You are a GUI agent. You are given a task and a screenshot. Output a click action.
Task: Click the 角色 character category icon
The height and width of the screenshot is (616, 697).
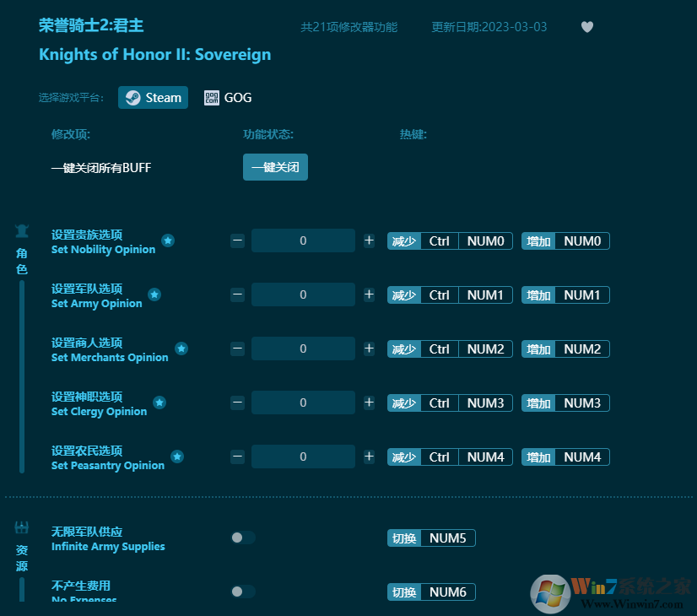pyautogui.click(x=22, y=231)
